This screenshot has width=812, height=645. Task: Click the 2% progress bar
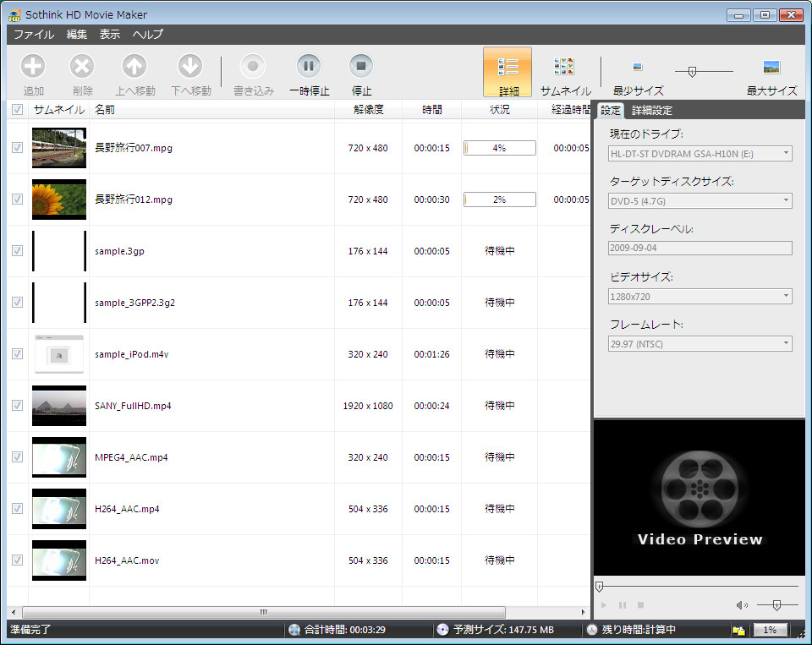coord(499,200)
